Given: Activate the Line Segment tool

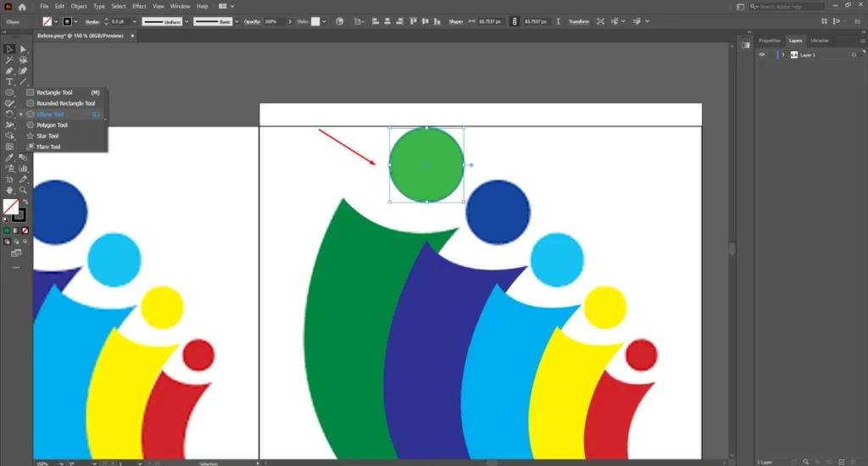Looking at the screenshot, I should (23, 82).
